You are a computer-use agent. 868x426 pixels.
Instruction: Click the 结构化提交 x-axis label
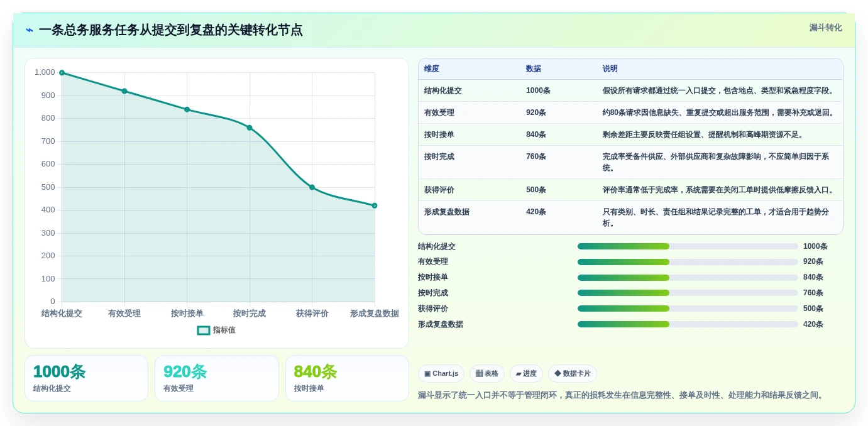pyautogui.click(x=62, y=314)
